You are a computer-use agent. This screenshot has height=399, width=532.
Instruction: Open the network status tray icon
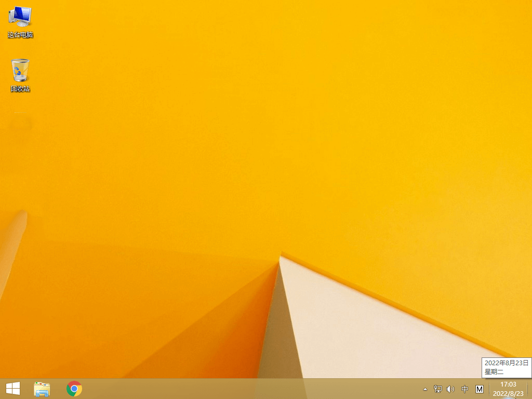point(438,389)
